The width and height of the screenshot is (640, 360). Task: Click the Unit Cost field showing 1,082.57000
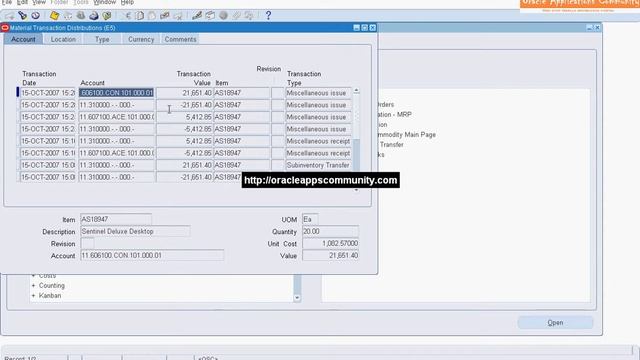coord(331,244)
